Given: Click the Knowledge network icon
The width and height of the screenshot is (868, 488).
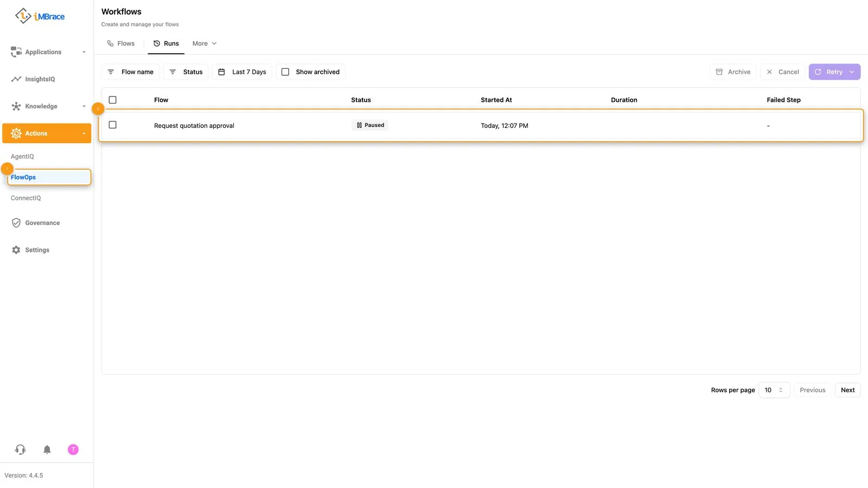Looking at the screenshot, I should point(16,106).
